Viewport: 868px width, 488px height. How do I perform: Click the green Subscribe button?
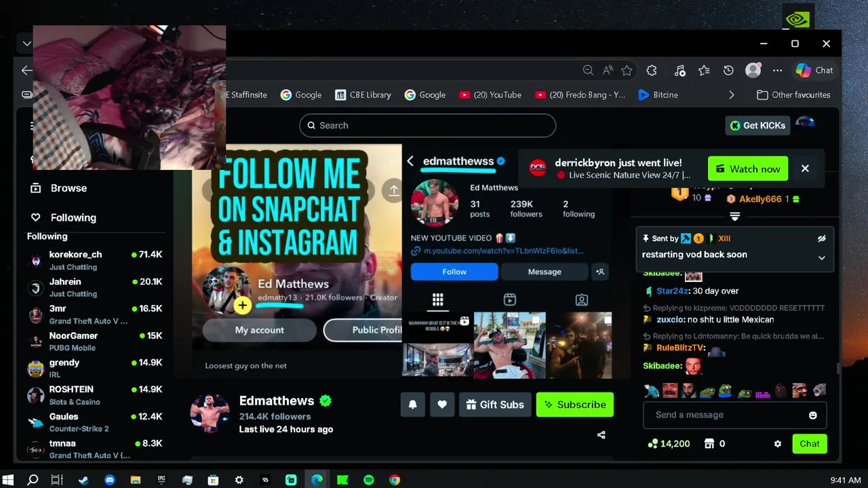coord(575,405)
